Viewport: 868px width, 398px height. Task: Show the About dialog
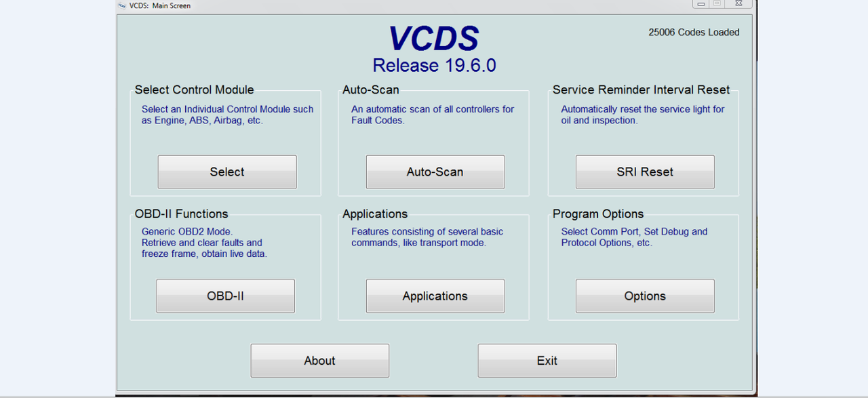point(320,361)
